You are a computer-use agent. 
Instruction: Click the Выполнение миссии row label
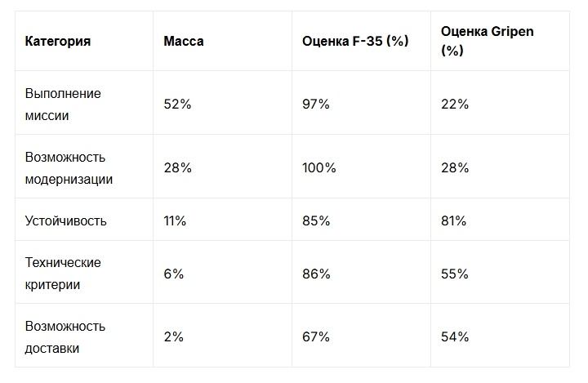tap(63, 104)
